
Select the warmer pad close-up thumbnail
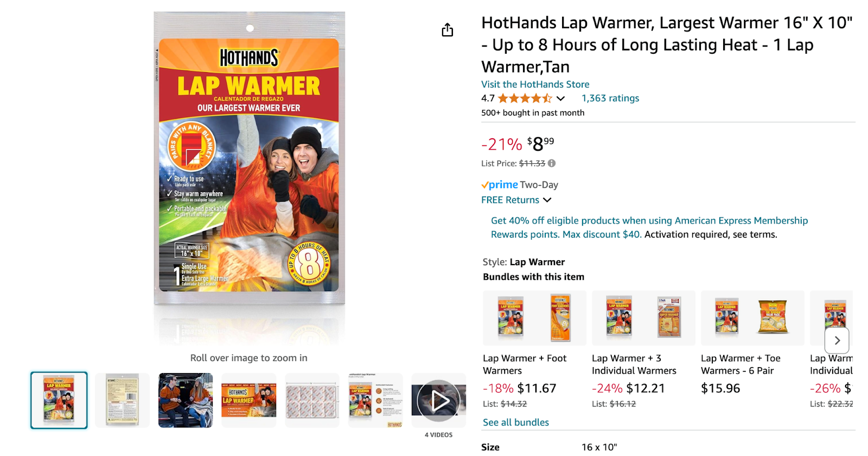click(x=312, y=400)
